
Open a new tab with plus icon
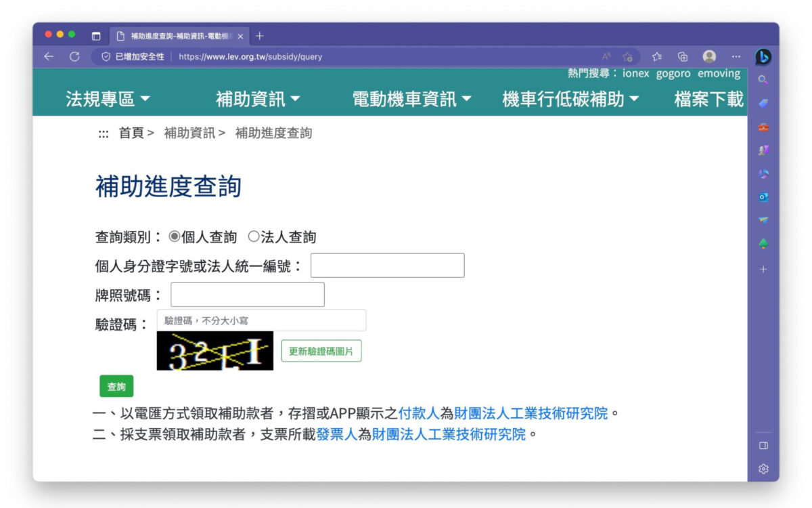(x=260, y=36)
